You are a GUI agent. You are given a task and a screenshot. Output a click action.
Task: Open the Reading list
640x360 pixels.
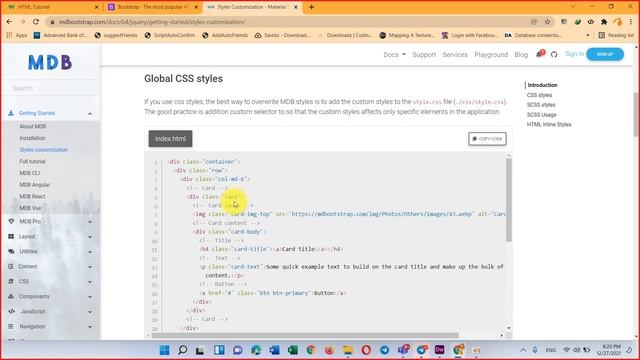[616, 36]
